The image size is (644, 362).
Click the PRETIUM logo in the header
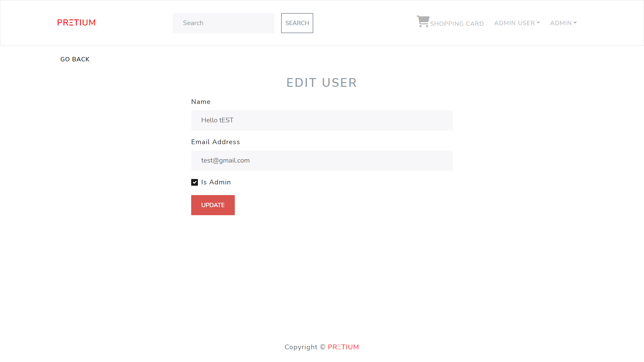pyautogui.click(x=76, y=23)
